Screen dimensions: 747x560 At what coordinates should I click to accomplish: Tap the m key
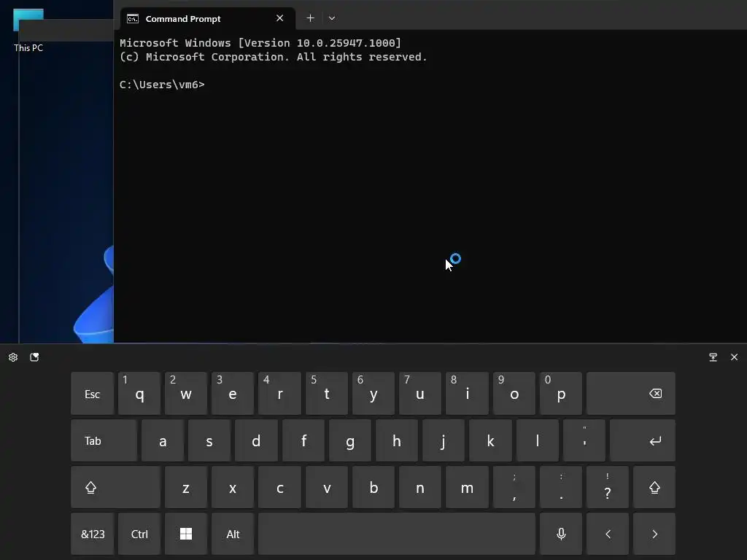pos(467,488)
